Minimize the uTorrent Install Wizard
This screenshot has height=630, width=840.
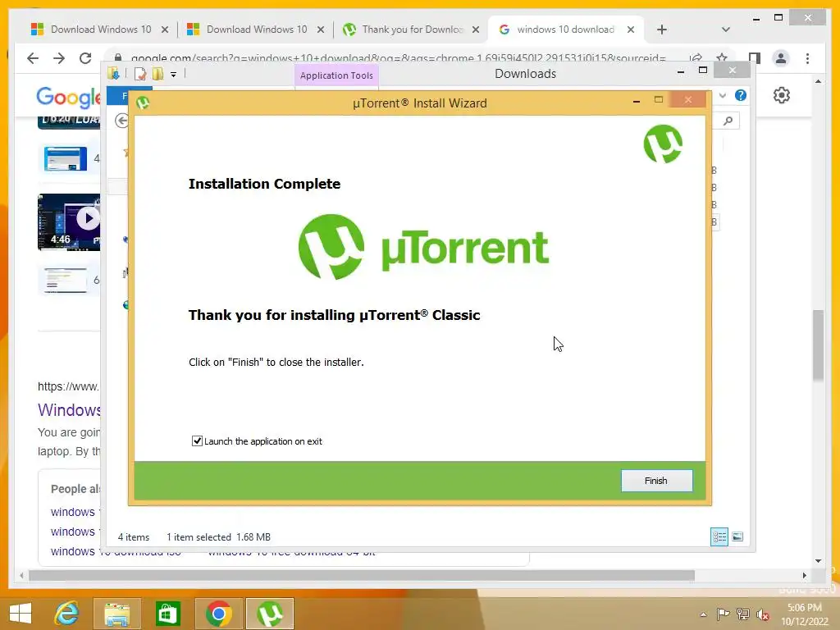pyautogui.click(x=637, y=100)
